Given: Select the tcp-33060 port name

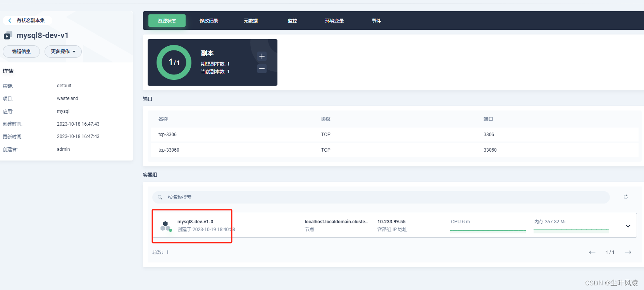Looking at the screenshot, I should pyautogui.click(x=169, y=150).
